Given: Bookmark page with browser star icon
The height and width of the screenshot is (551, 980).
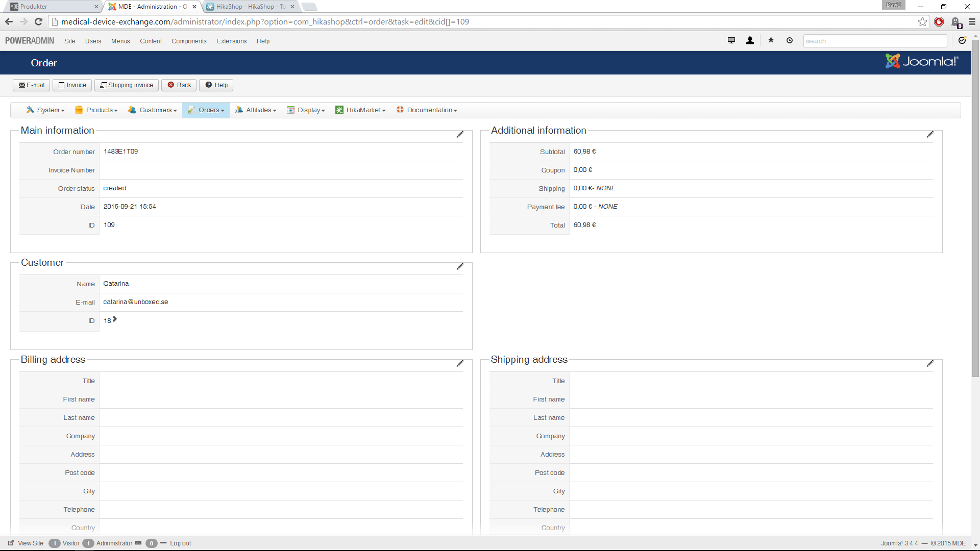Looking at the screenshot, I should point(922,21).
